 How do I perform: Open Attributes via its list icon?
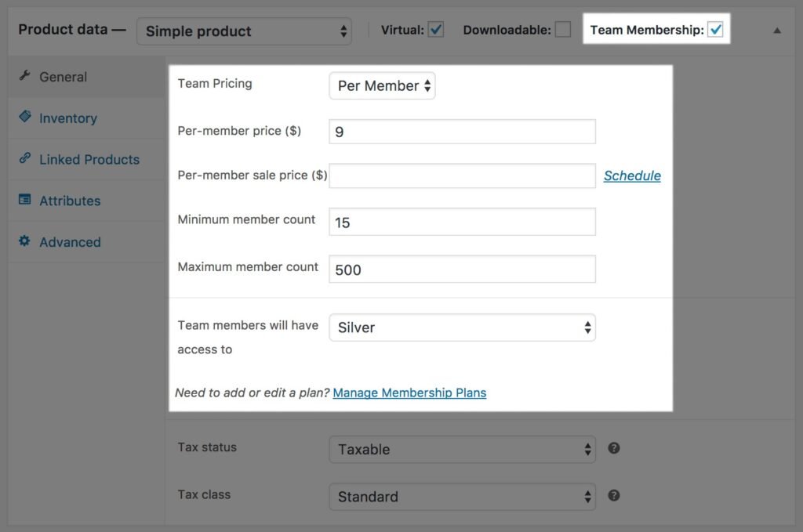tap(26, 201)
